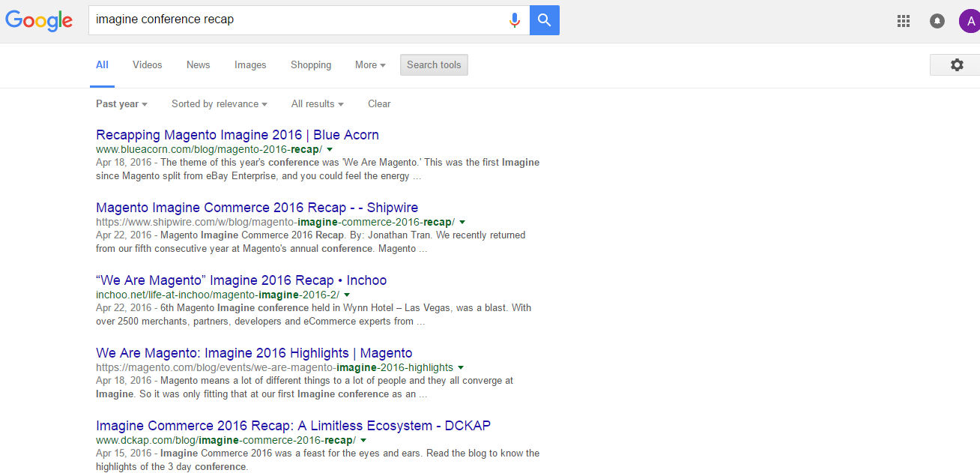Screen dimensions: 980x473
Task: Click the magento.com snippet starting 'Magento means'
Action: 305,388
